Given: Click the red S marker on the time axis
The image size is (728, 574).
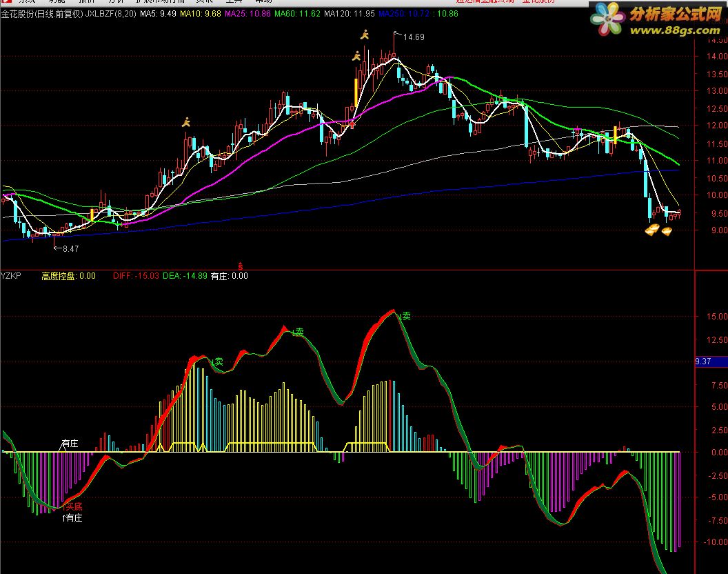Looking at the screenshot, I should pyautogui.click(x=241, y=266).
